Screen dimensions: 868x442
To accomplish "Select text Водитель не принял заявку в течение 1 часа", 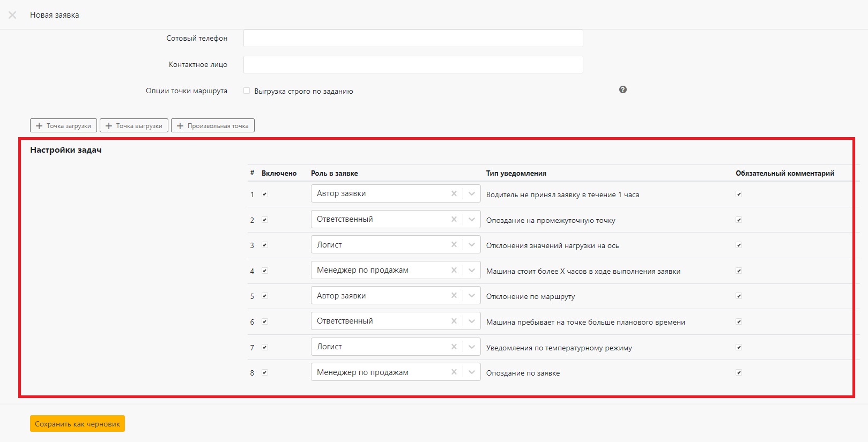I will point(562,194).
